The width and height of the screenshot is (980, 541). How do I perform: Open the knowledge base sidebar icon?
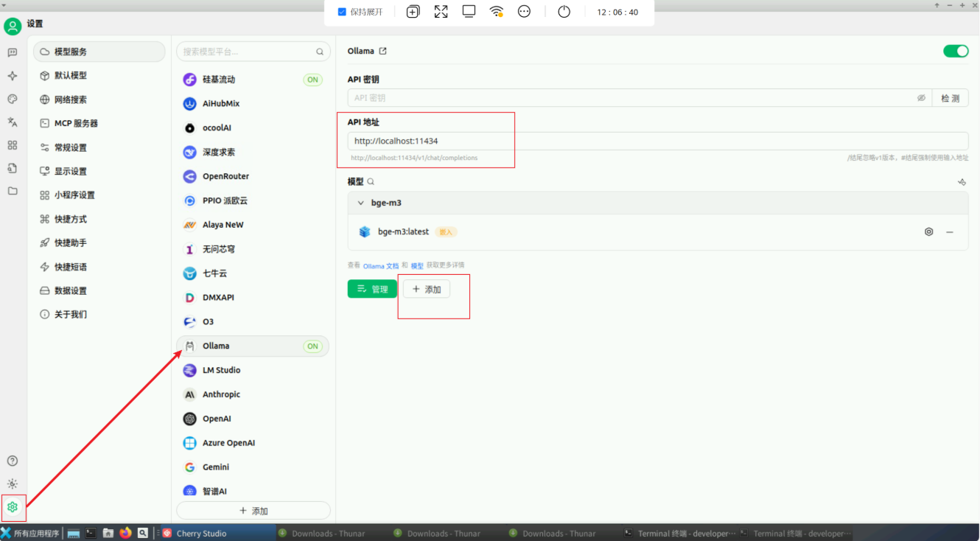point(13,168)
